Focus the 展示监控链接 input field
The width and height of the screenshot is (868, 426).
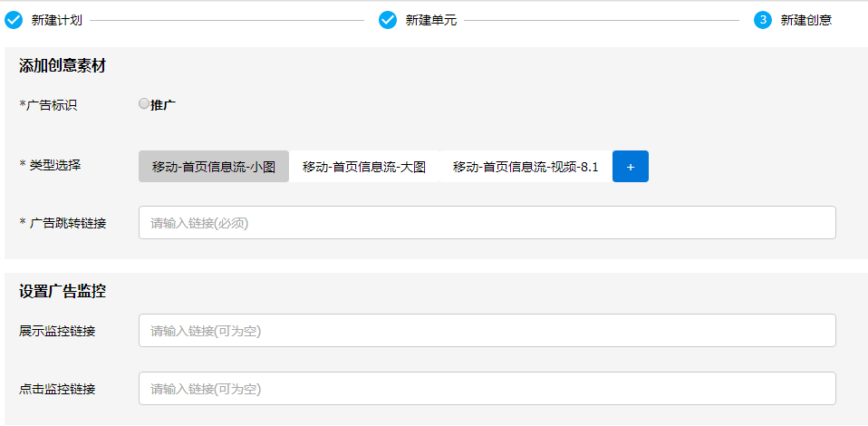[x=487, y=331]
